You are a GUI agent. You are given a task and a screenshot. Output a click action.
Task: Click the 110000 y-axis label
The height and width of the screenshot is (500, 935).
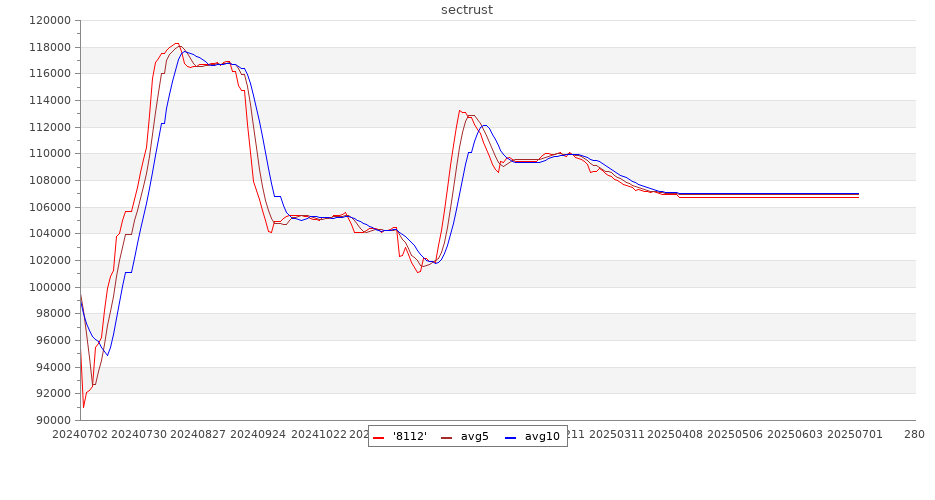pos(47,154)
